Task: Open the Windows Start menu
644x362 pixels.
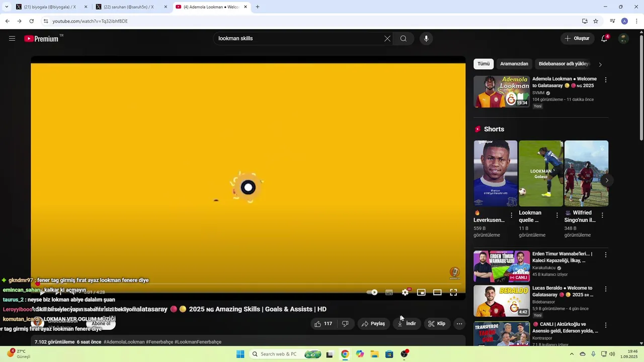Action: tap(240, 354)
